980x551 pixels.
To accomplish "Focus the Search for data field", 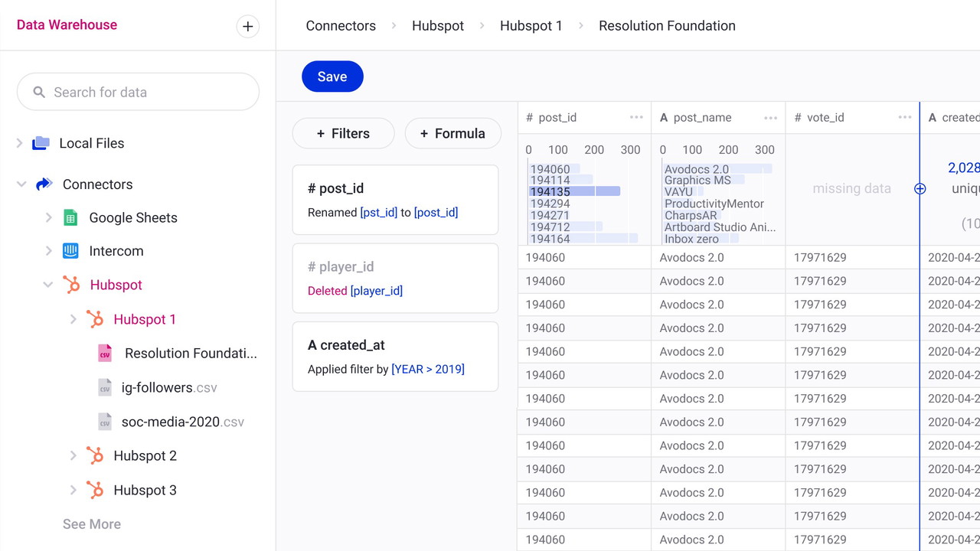I will [x=145, y=92].
